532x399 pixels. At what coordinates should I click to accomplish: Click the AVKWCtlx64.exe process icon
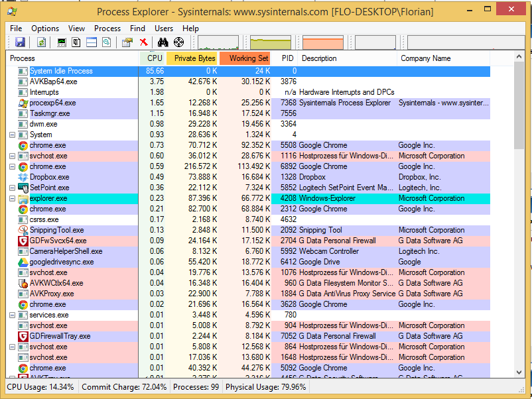click(23, 283)
